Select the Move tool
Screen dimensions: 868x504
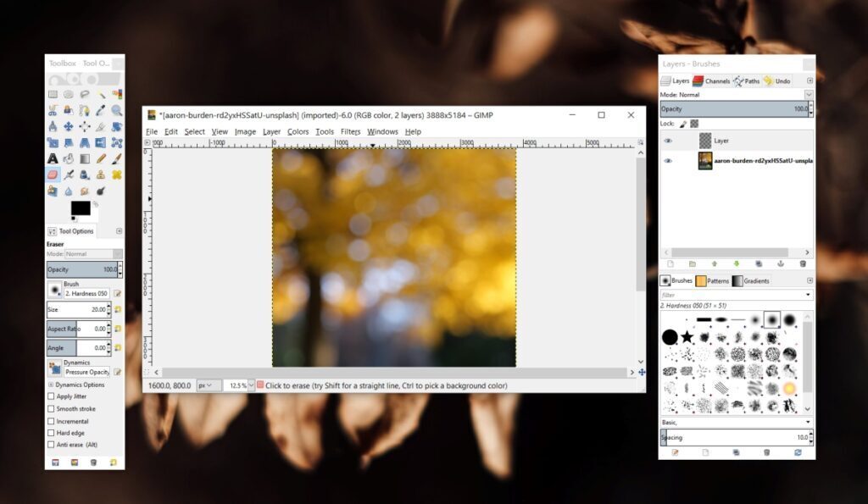(x=70, y=127)
